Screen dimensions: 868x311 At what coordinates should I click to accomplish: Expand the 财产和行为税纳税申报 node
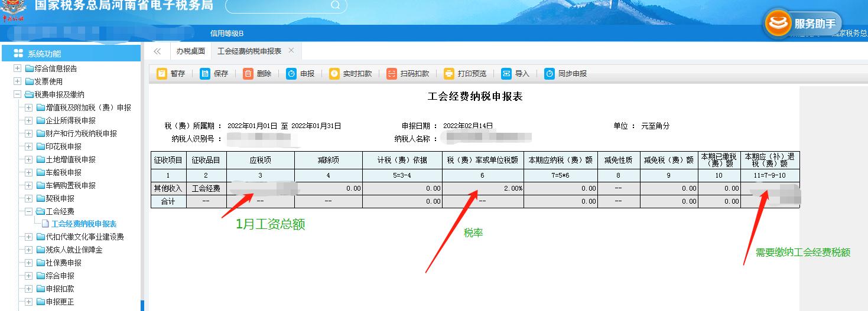pyautogui.click(x=28, y=133)
